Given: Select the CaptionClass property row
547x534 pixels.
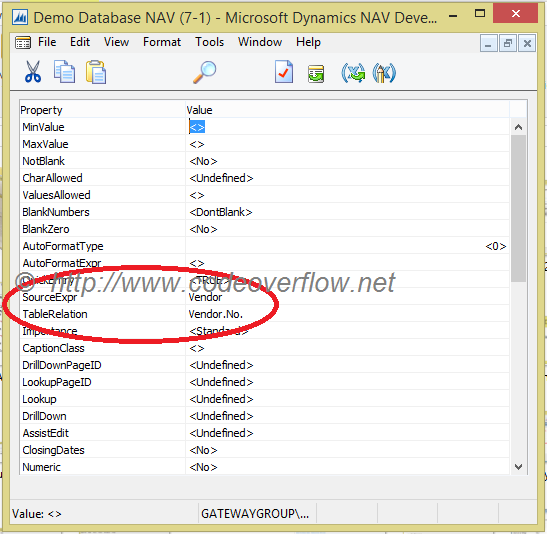Looking at the screenshot, I should point(264,348).
